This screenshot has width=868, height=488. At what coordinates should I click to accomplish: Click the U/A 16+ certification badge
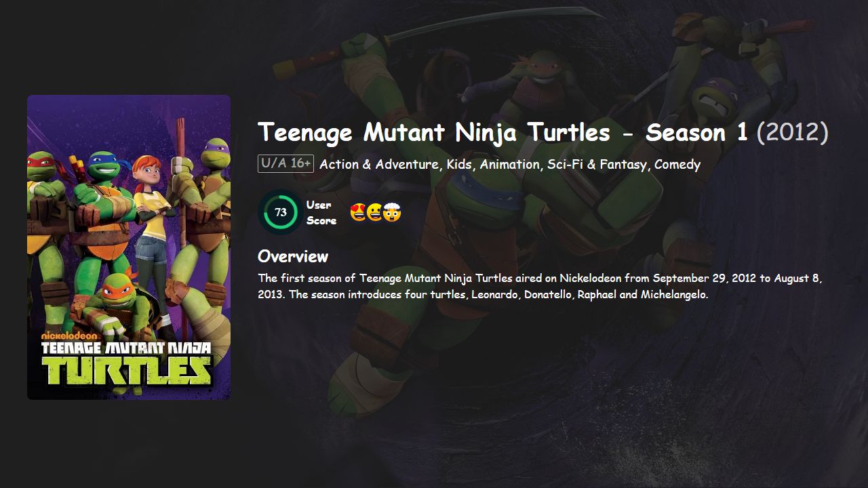[285, 163]
